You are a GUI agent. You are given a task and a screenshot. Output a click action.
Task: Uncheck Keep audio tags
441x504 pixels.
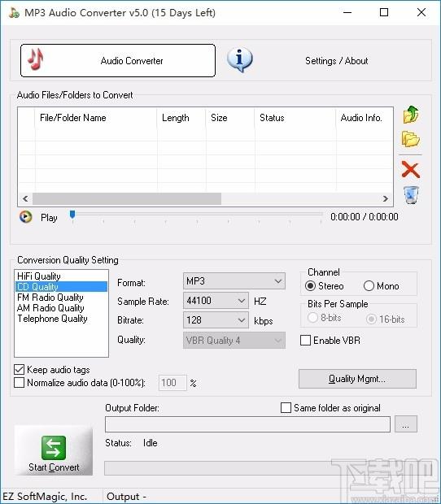tap(20, 370)
